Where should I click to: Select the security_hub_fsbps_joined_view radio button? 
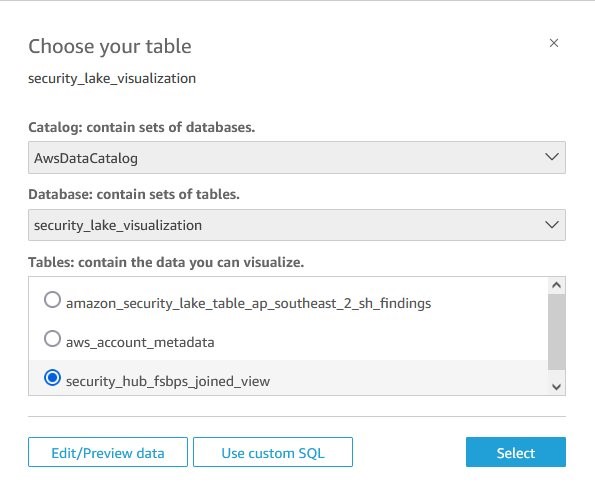point(52,378)
